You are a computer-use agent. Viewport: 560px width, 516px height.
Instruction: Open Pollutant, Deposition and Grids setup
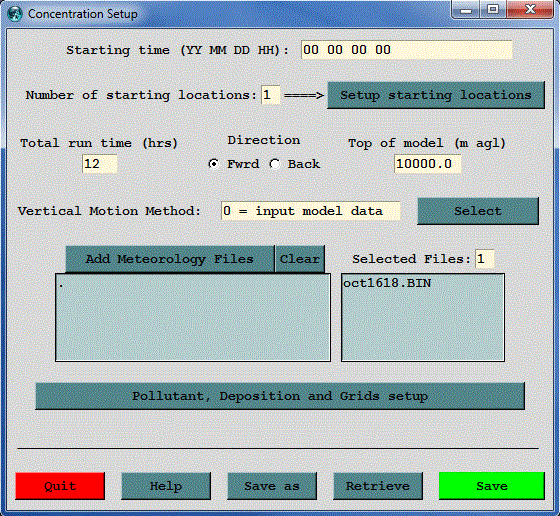pyautogui.click(x=280, y=396)
